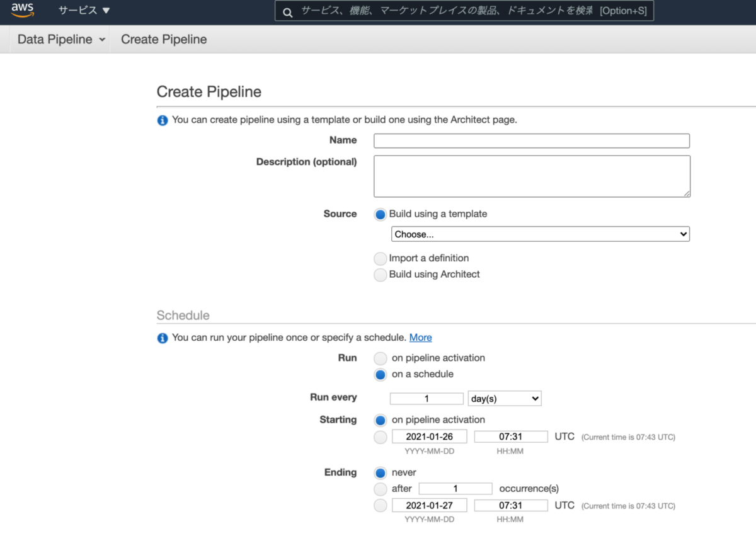This screenshot has width=756, height=548.
Task: Click the Run every number field
Action: tap(427, 399)
